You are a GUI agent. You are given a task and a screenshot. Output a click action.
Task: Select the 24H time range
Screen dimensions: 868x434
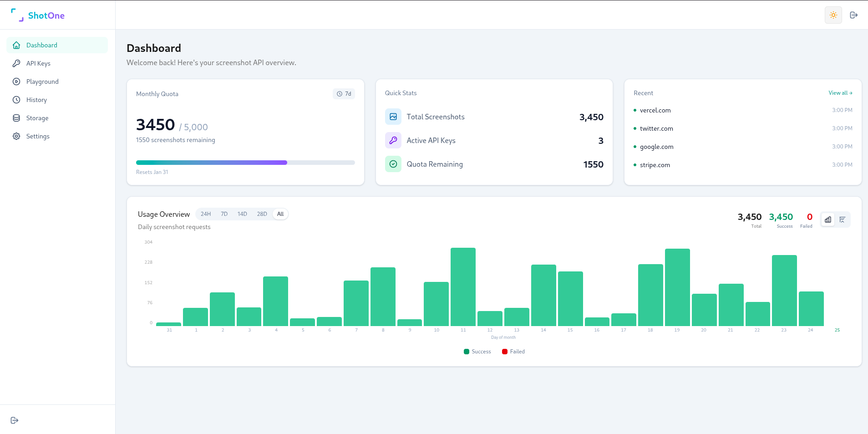coord(205,214)
